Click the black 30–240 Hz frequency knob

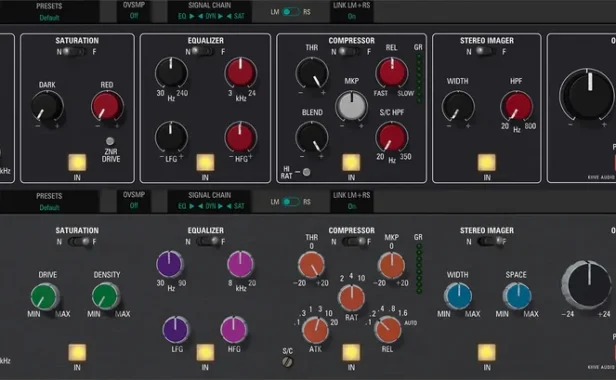[171, 73]
